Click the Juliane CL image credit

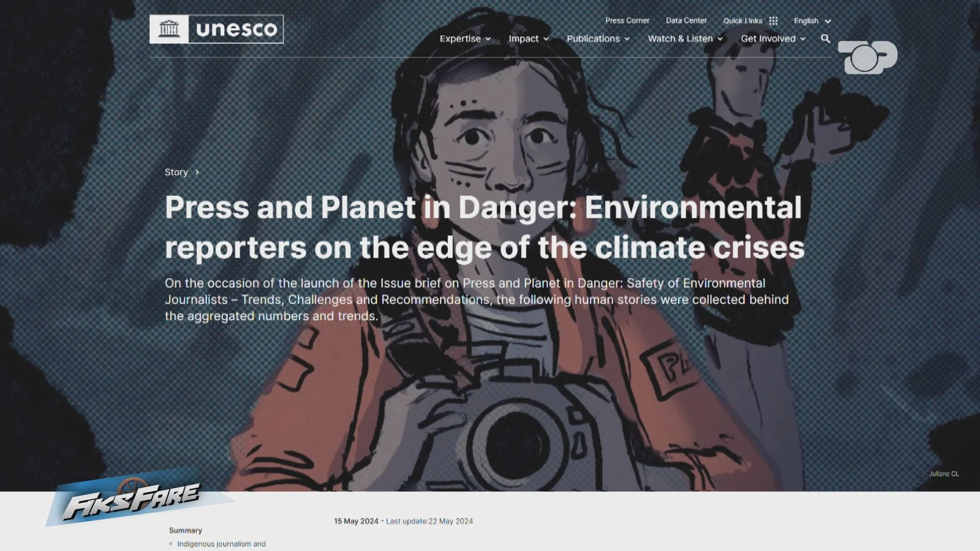[944, 474]
